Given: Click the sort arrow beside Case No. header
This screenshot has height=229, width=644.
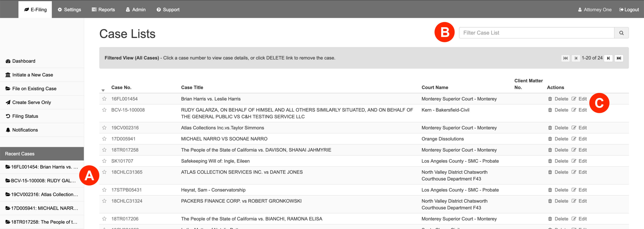Looking at the screenshot, I should pyautogui.click(x=103, y=90).
